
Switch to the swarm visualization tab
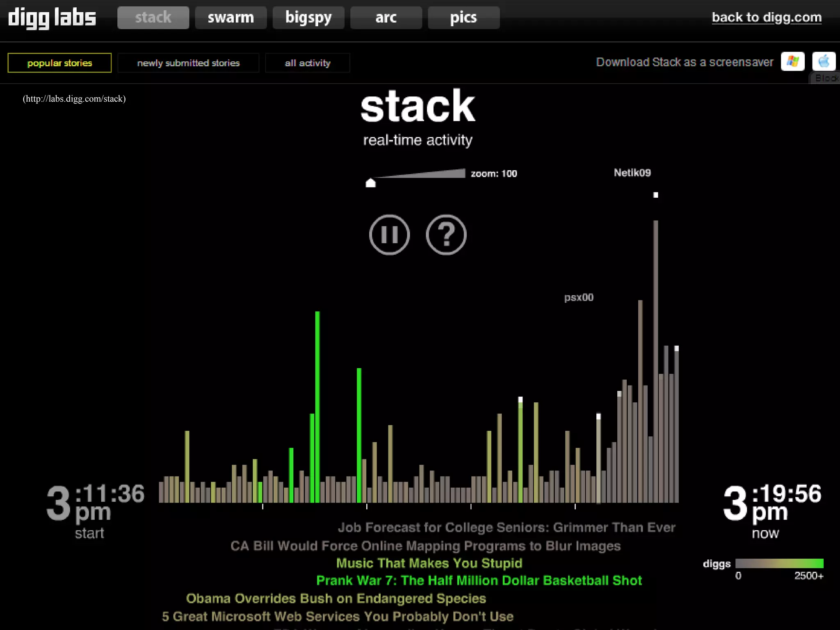click(231, 18)
